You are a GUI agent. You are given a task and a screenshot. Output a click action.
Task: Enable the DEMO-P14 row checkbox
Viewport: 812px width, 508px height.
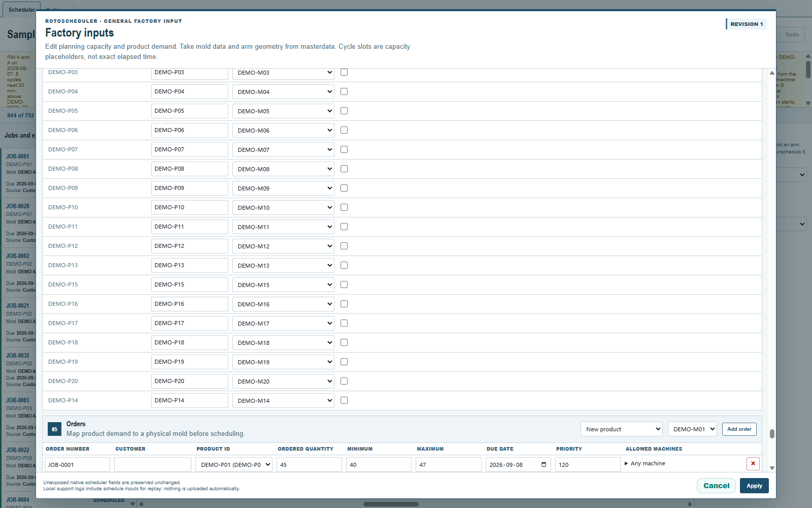click(344, 400)
